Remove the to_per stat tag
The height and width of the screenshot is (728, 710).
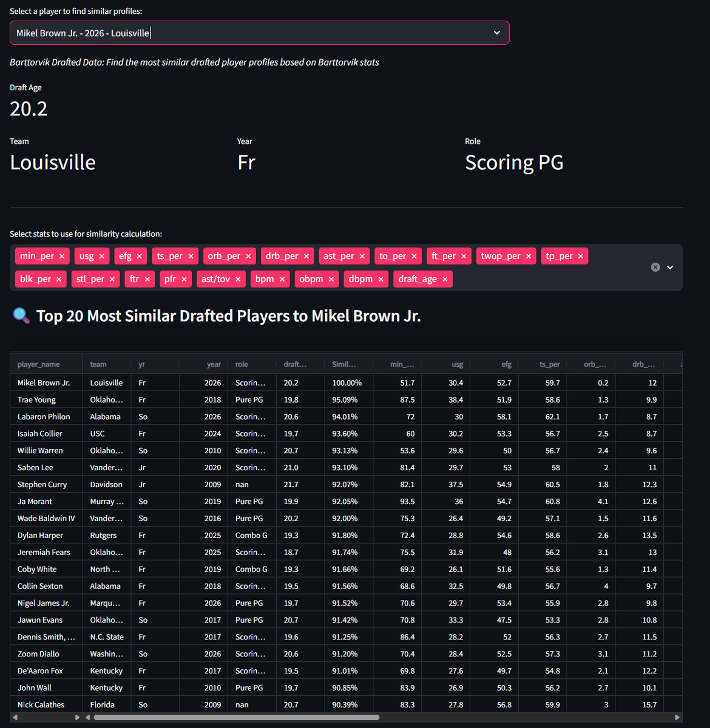coord(414,257)
